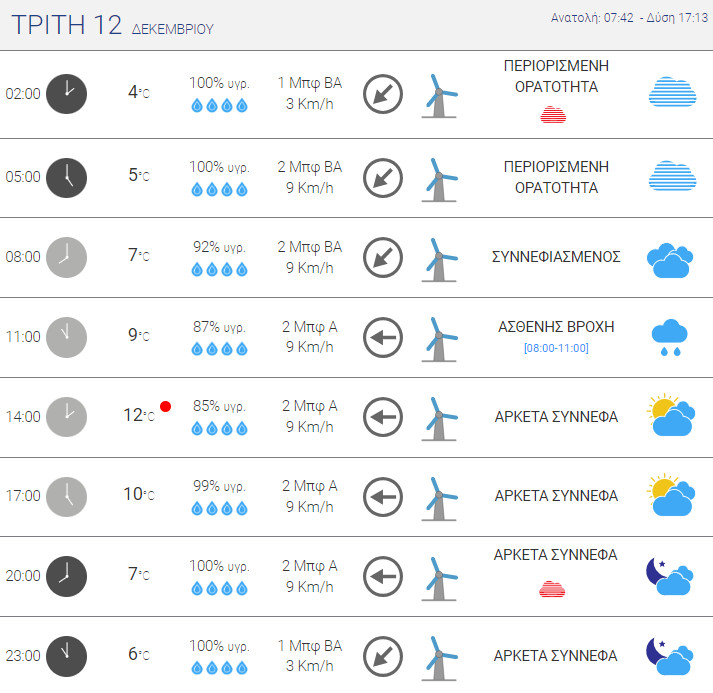Click the red dot beside 12°C
Viewport: 713px width, 693px height.
point(166,406)
